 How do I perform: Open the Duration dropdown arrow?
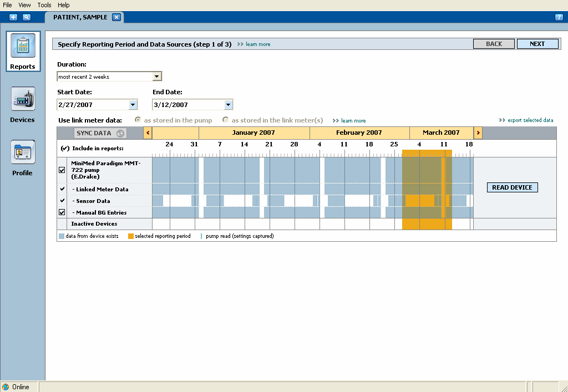pos(156,77)
